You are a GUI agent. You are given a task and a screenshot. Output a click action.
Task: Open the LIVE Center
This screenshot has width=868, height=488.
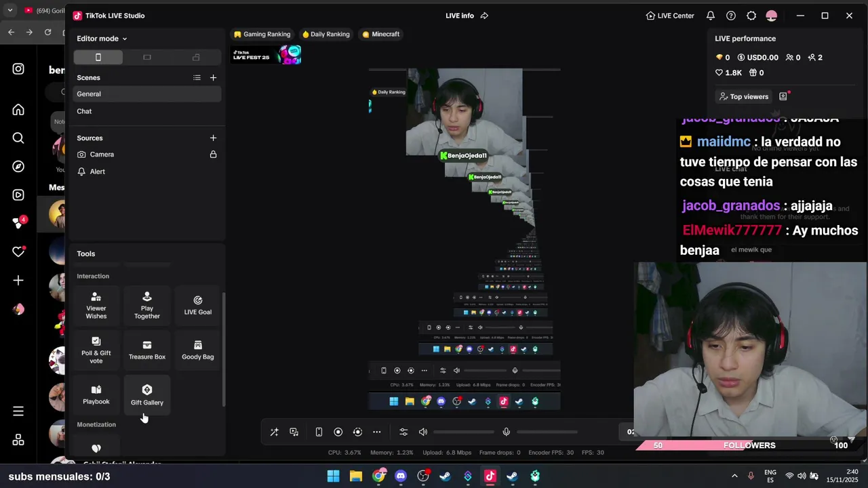670,16
